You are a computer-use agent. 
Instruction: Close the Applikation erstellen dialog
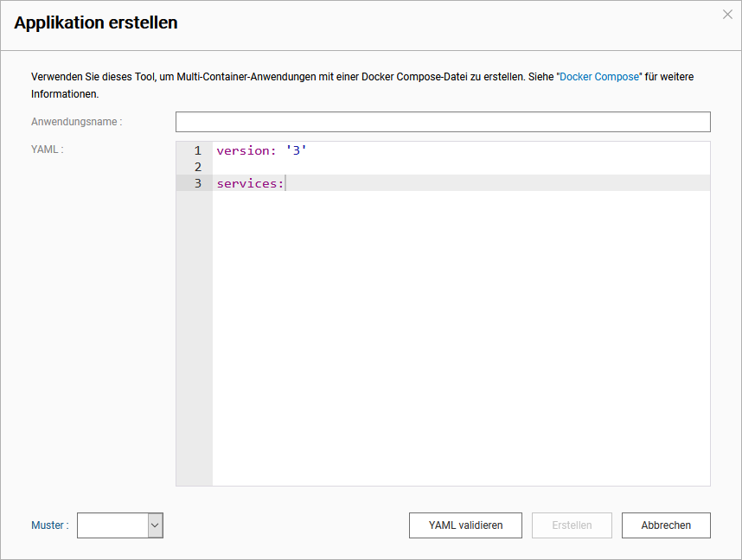(x=727, y=15)
